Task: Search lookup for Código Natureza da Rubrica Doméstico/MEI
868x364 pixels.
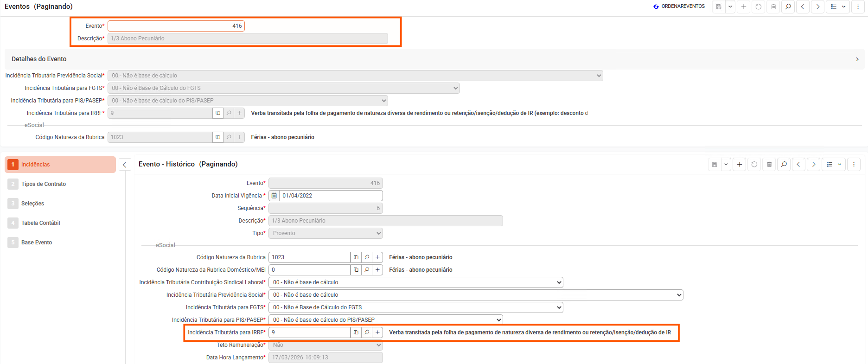Action: [367, 270]
